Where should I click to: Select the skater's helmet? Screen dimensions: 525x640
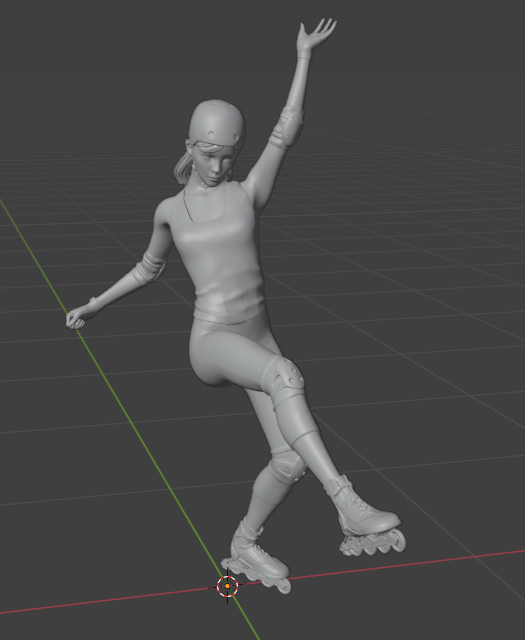coord(217,122)
